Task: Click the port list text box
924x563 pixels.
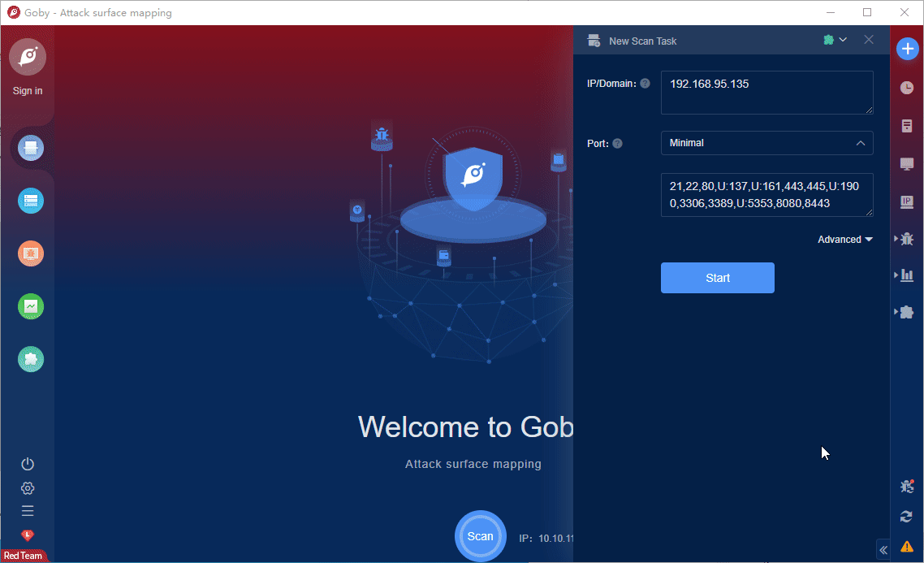Action: (766, 195)
